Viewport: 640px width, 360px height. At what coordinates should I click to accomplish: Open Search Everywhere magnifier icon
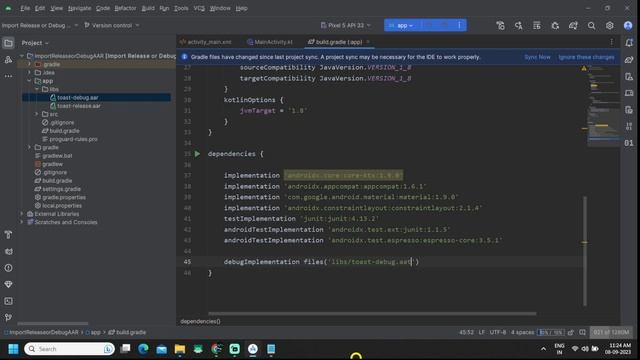tap(591, 25)
